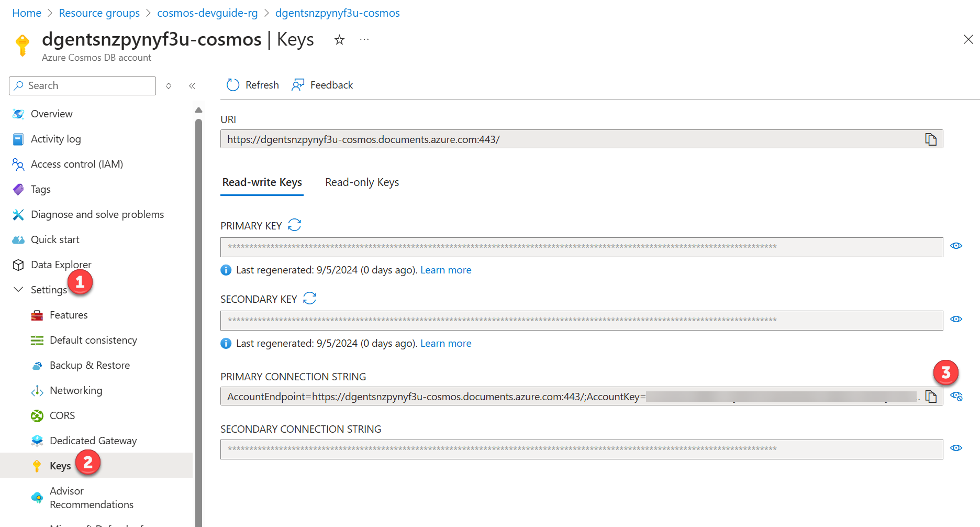Collapse the Settings section
980x527 pixels.
[18, 289]
